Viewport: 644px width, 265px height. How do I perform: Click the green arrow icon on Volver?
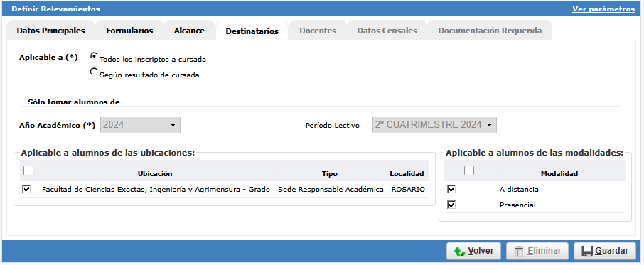point(460,251)
